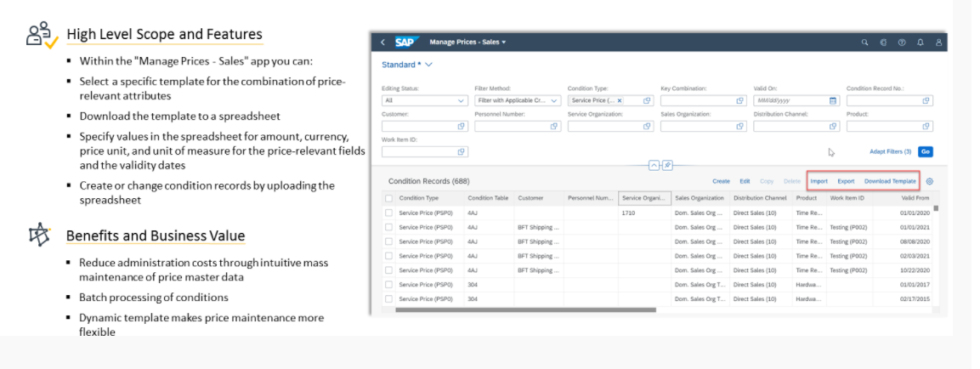980x369 pixels.
Task: Pin the filter header bar
Action: coord(668,165)
